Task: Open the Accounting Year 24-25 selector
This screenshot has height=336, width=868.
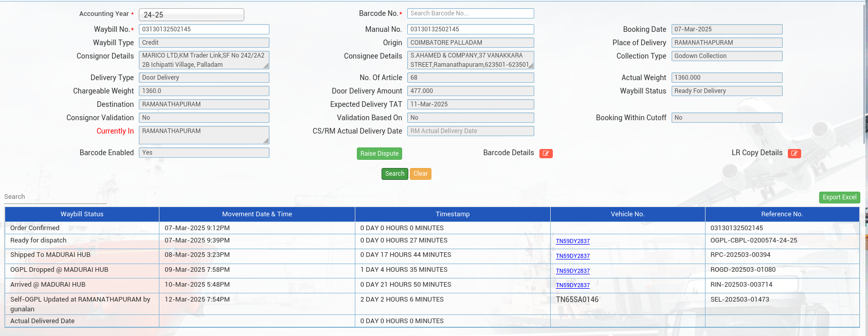Action: pos(191,15)
